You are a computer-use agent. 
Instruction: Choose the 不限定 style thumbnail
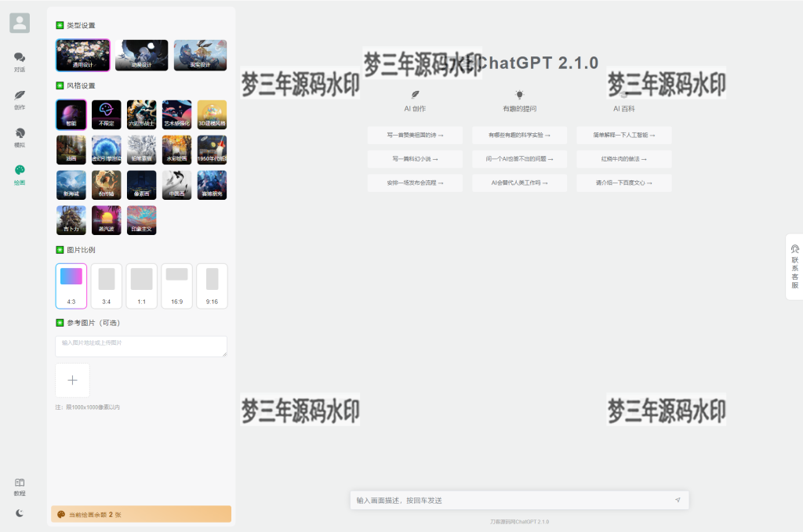click(x=107, y=114)
